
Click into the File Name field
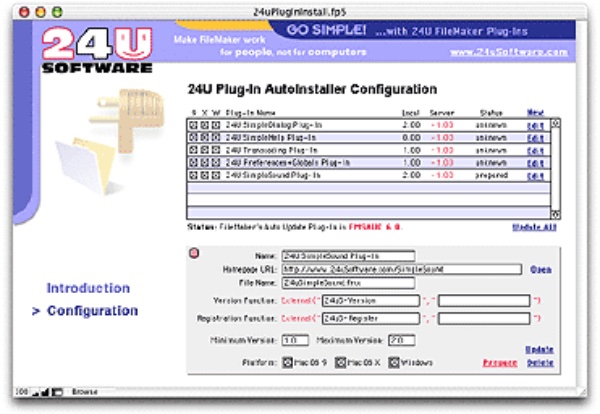click(348, 283)
